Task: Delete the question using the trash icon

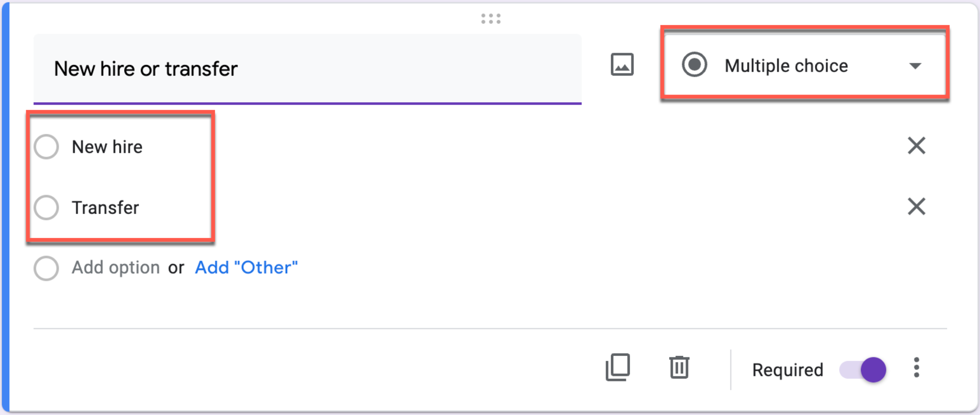Action: [x=679, y=367]
